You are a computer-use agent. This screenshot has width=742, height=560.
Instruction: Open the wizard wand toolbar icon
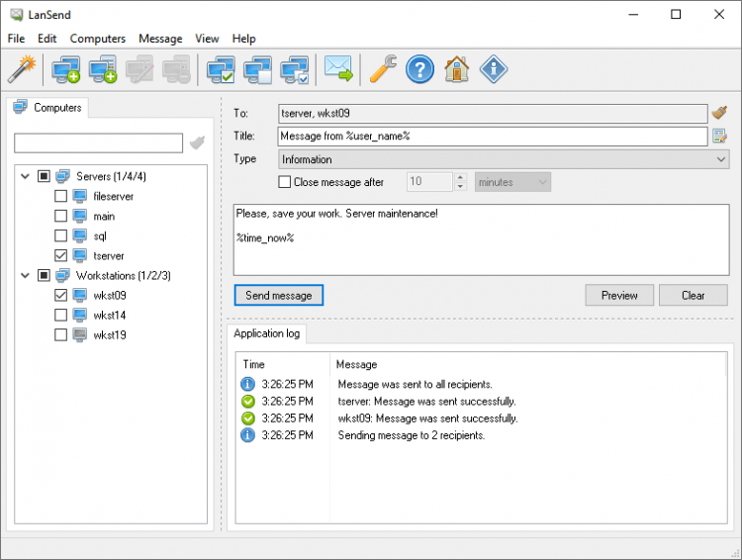[22, 69]
